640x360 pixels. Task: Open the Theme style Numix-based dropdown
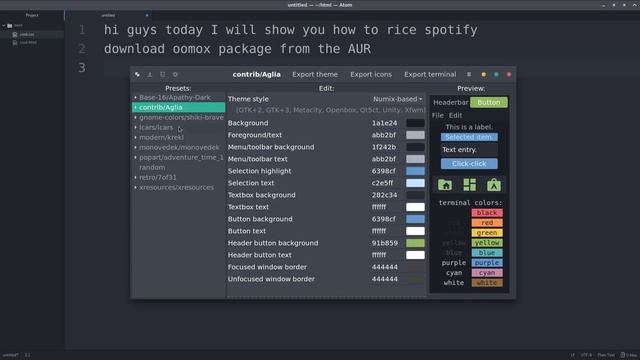(398, 99)
